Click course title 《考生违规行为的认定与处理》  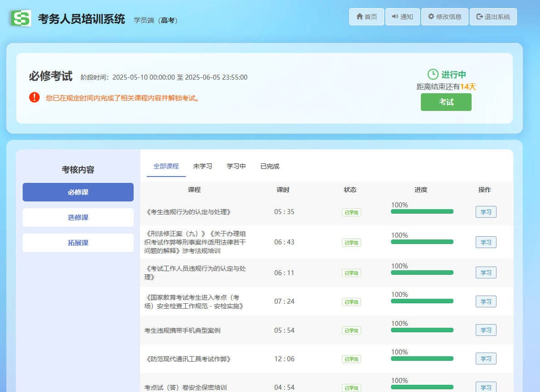(188, 212)
